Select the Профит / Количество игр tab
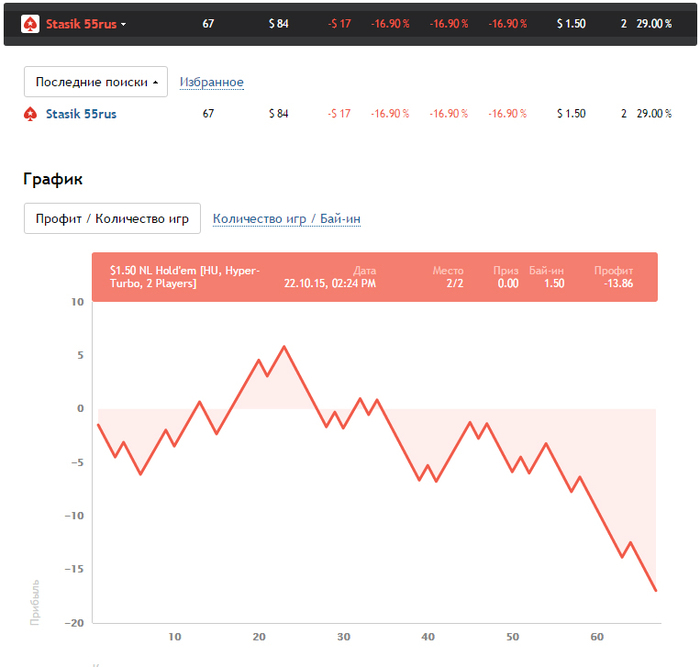The image size is (700, 667). point(112,218)
